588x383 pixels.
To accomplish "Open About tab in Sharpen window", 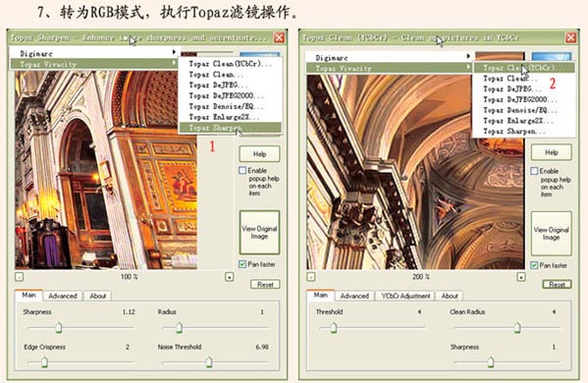I will (97, 296).
